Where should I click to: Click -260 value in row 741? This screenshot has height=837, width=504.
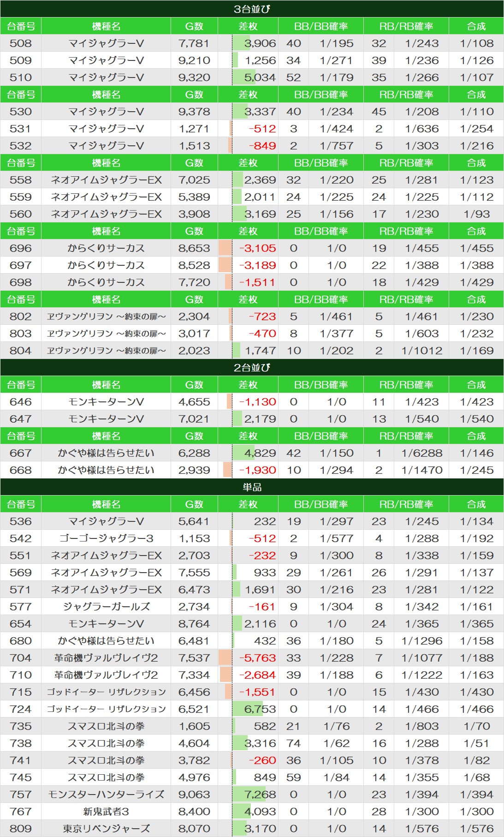[x=262, y=760]
